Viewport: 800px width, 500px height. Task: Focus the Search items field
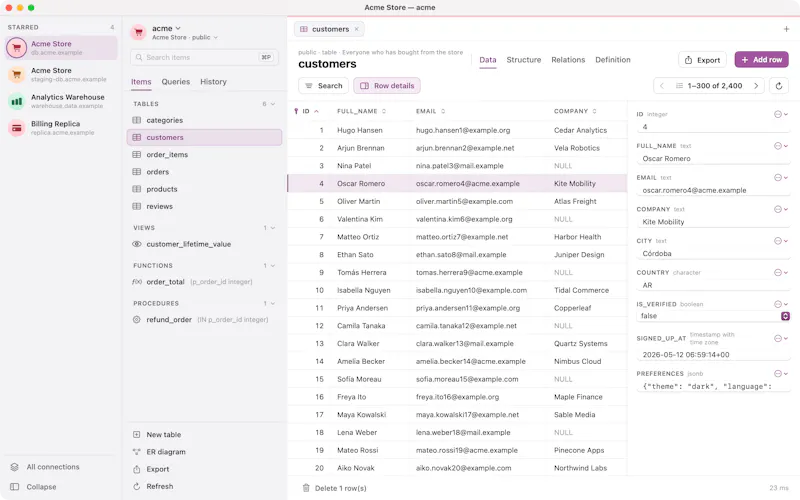[x=204, y=57]
